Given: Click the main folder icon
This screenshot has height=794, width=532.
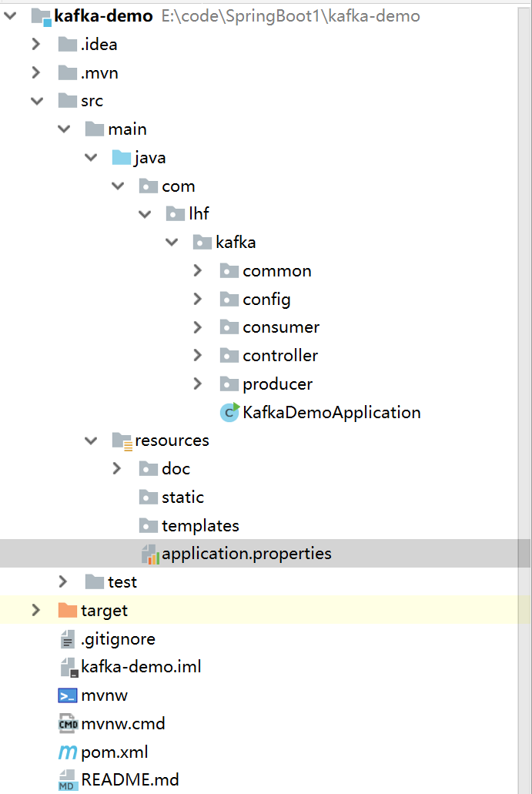Looking at the screenshot, I should [95, 129].
